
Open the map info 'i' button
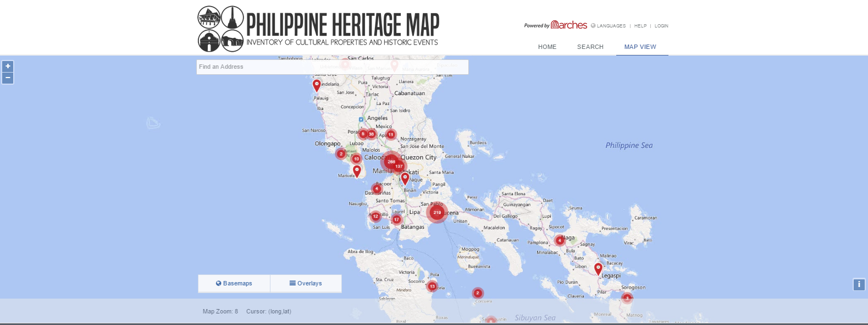[859, 284]
